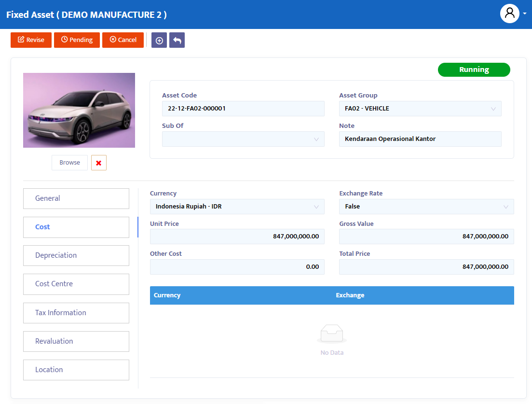Image resolution: width=532 pixels, height=404 pixels.
Task: Click the Note label
Action: (x=347, y=125)
